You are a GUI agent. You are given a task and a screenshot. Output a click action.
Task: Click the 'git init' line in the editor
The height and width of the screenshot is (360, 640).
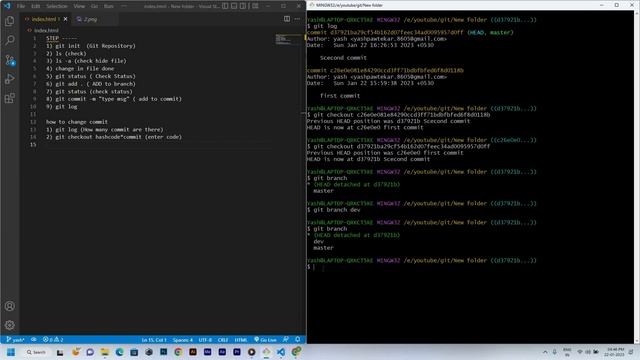91,46
